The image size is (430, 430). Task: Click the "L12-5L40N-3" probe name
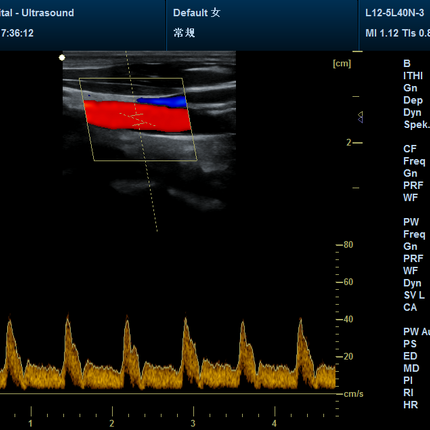(395, 13)
